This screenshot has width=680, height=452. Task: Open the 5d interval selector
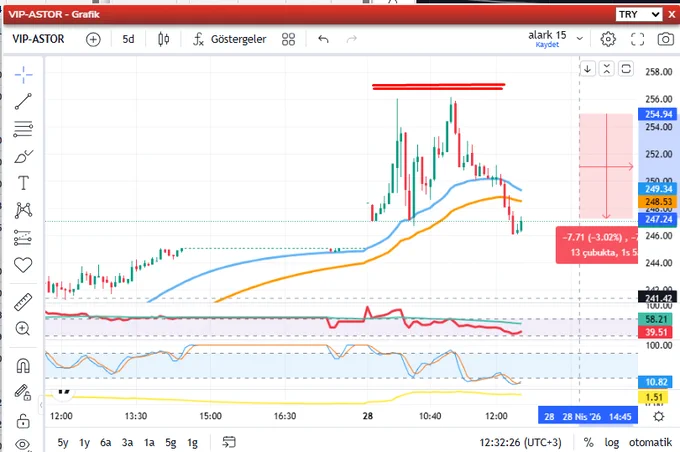[x=128, y=39]
